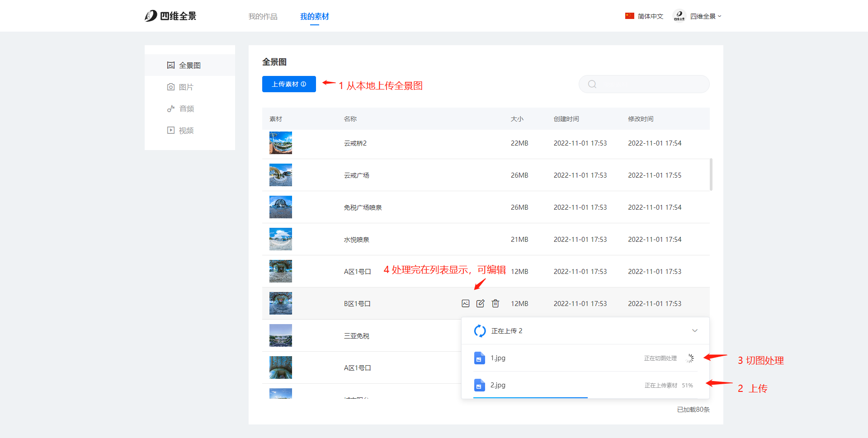Select the 我的素材 tab
Screen dimensions: 868x438
[x=314, y=16]
